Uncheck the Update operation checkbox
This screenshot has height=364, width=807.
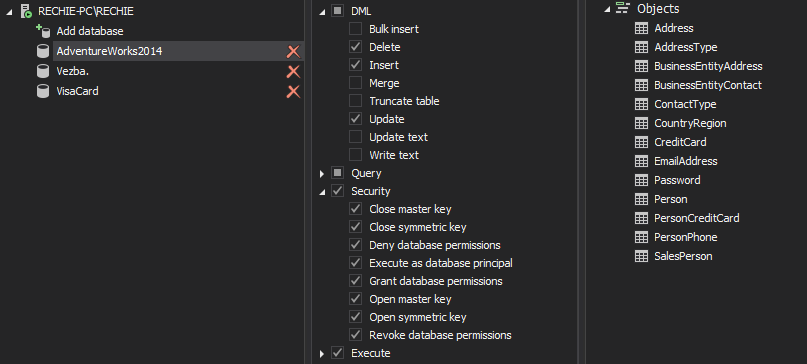(x=356, y=119)
